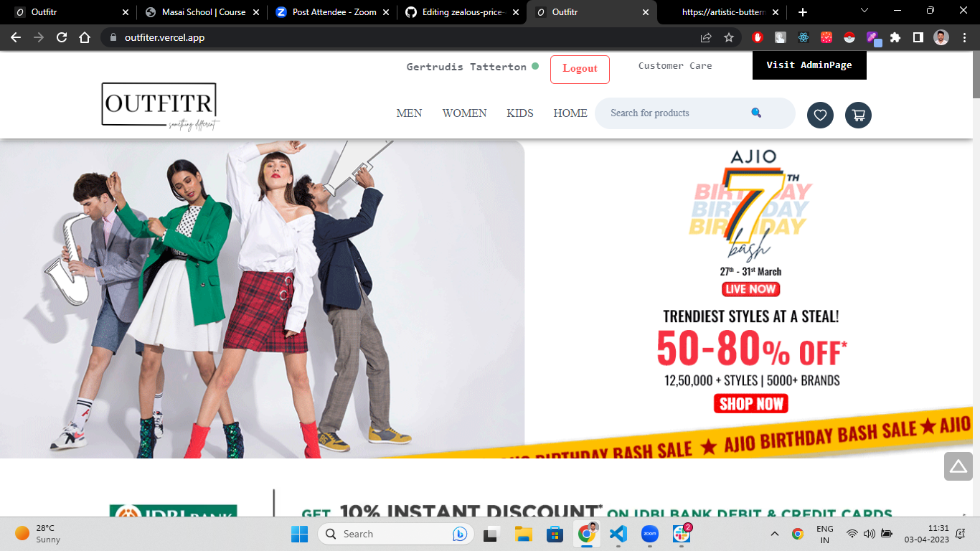Image resolution: width=980 pixels, height=551 pixels.
Task: Go to HOME in navigation
Action: click(x=570, y=113)
